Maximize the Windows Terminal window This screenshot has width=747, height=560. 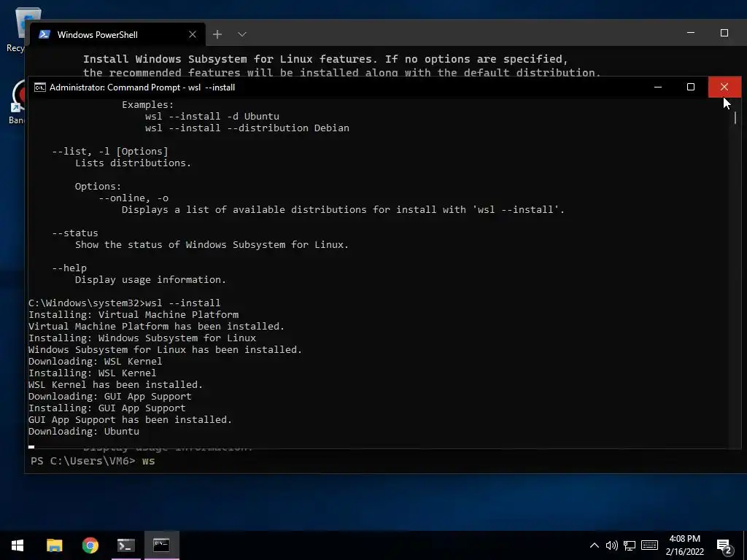pyautogui.click(x=724, y=33)
